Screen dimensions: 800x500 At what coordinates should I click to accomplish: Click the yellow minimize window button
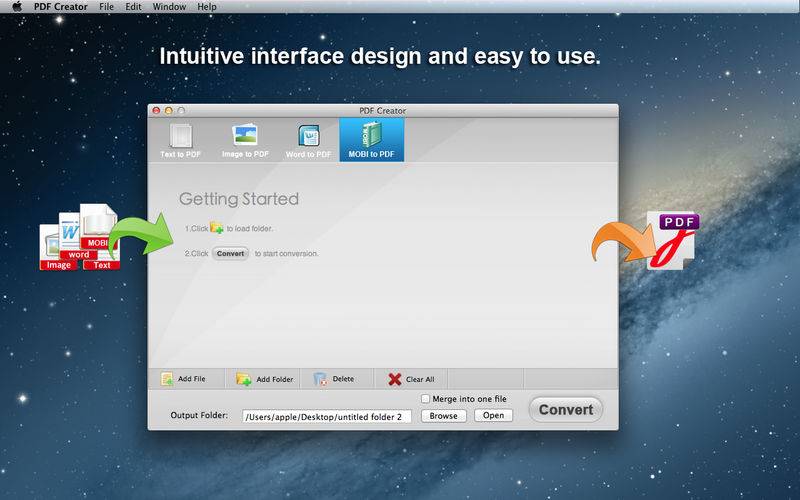coord(168,110)
